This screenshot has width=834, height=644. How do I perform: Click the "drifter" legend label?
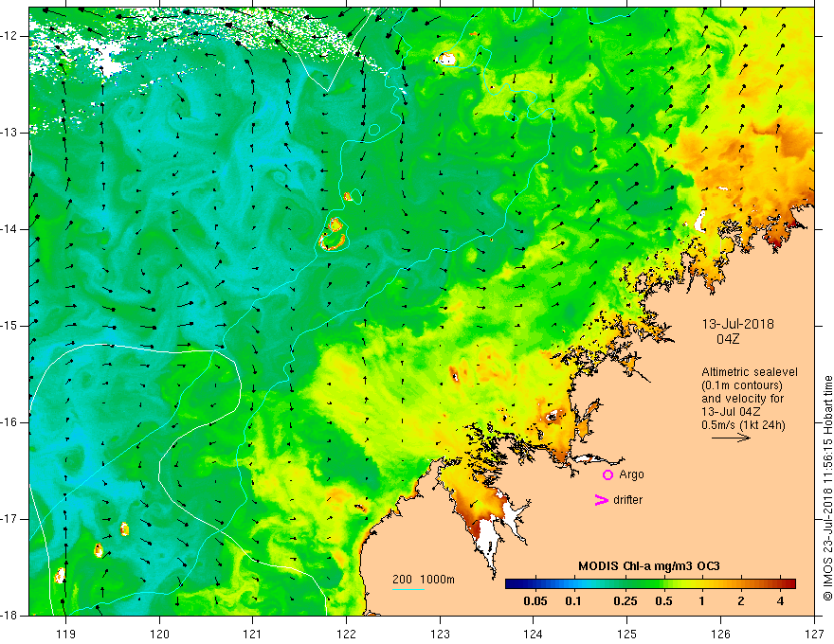pyautogui.click(x=627, y=500)
